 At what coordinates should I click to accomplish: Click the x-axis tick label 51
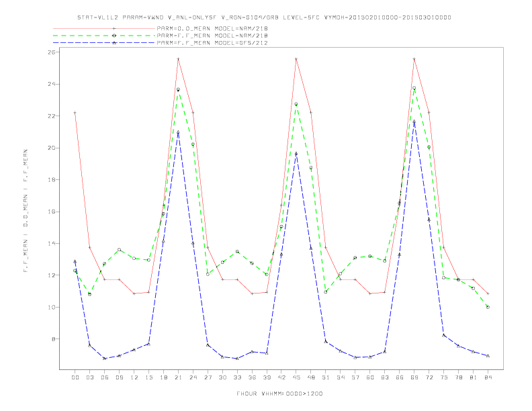326,377
